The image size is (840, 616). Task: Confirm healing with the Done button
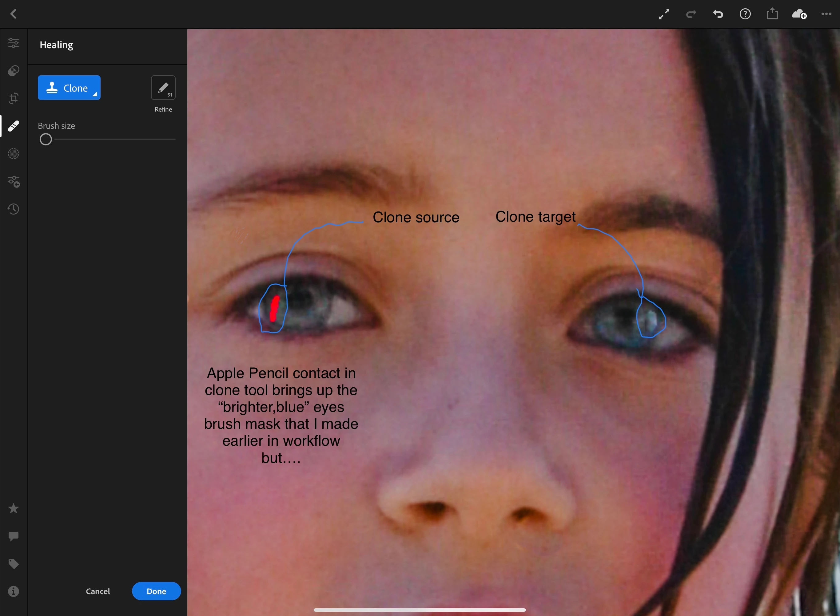pos(156,591)
